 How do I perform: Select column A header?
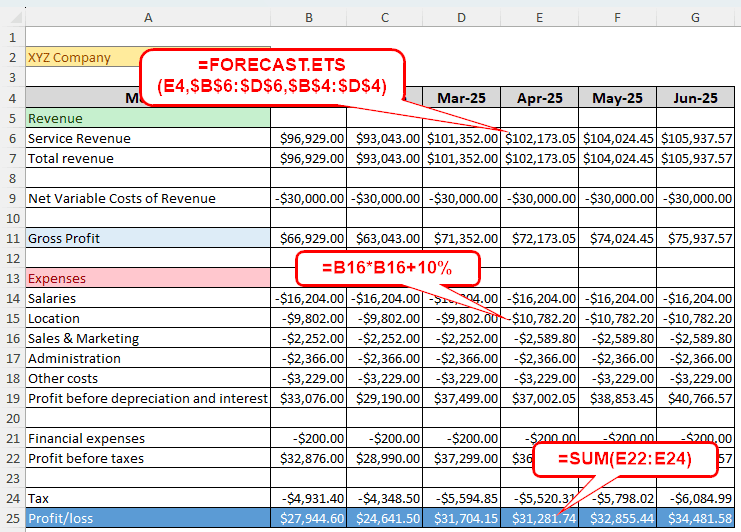[x=148, y=17]
